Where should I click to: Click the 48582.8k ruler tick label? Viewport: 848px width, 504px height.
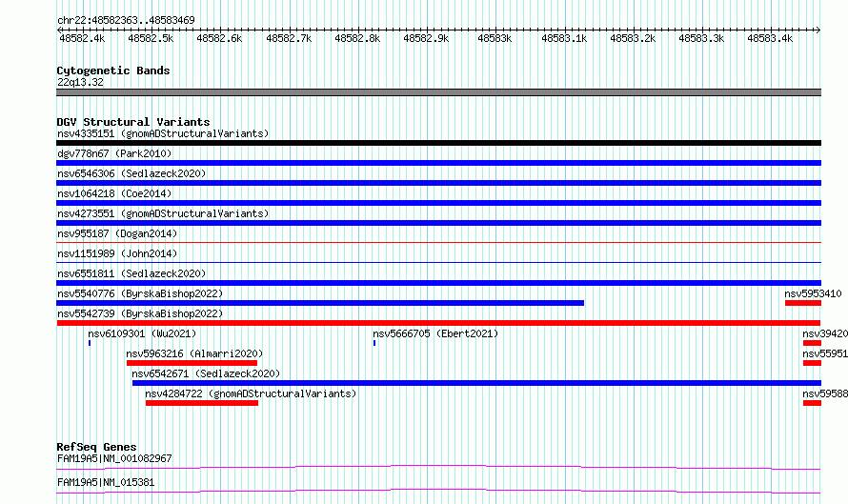click(357, 38)
